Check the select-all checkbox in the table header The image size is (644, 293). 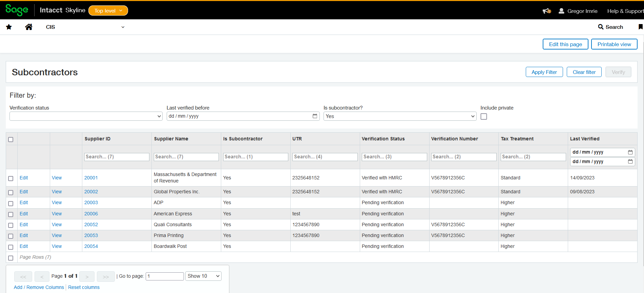[11, 139]
